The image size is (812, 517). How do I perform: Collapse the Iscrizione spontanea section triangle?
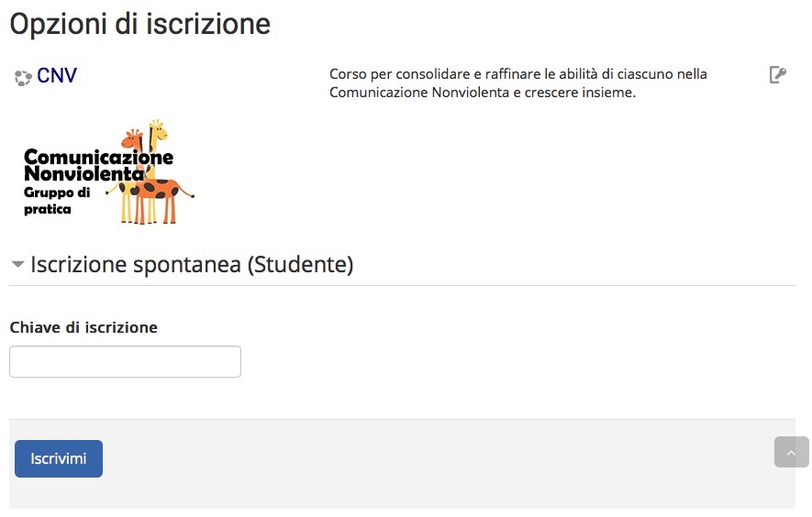coord(17,264)
